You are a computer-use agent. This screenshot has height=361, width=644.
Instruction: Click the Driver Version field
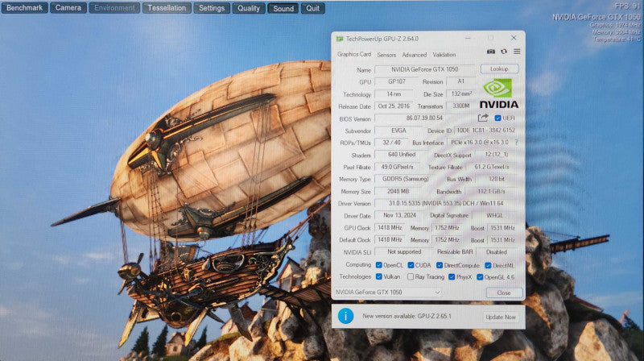click(448, 203)
